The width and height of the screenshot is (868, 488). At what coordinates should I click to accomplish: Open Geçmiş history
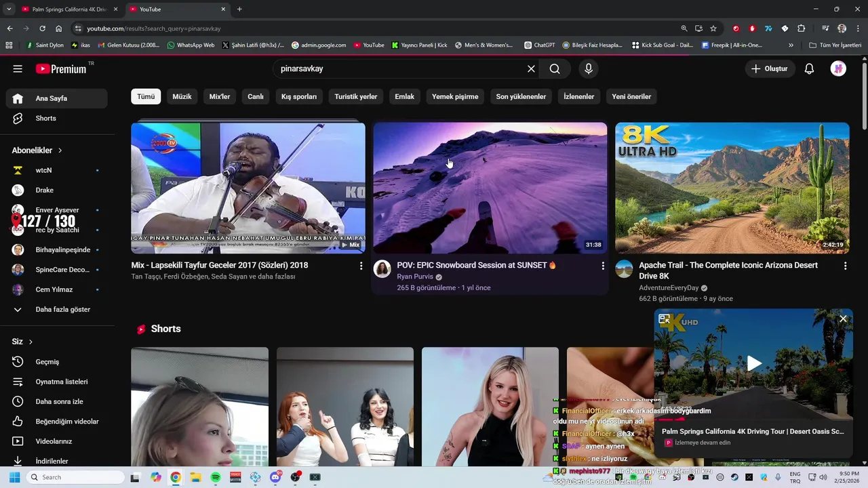pos(57,362)
